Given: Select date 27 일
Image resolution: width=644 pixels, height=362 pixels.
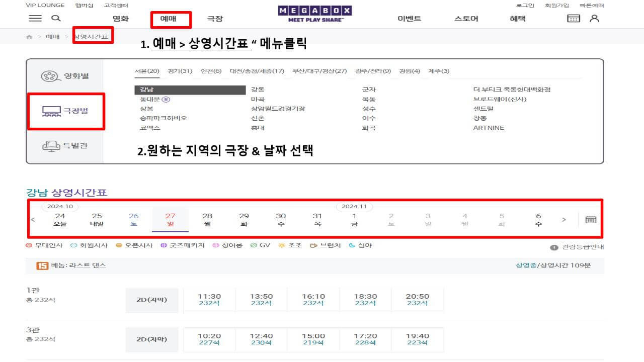Looking at the screenshot, I should pos(170,220).
